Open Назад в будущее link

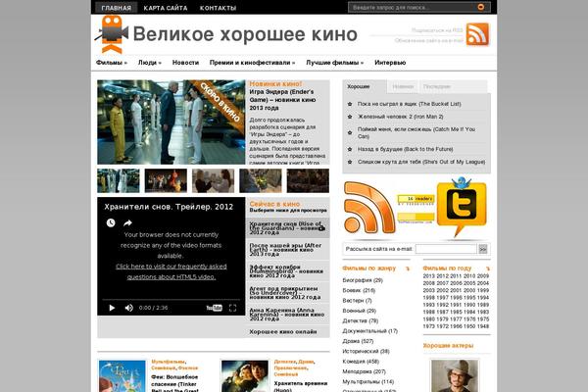click(x=405, y=149)
